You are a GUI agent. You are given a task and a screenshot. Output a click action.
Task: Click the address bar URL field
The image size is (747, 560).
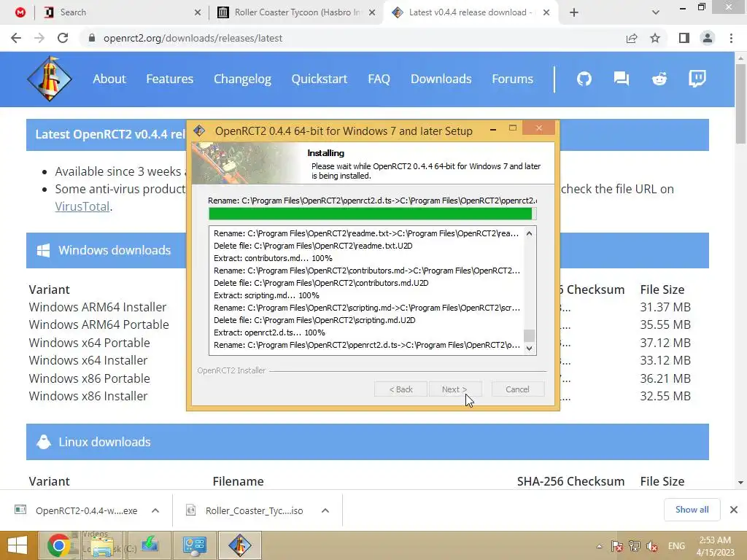click(x=352, y=38)
